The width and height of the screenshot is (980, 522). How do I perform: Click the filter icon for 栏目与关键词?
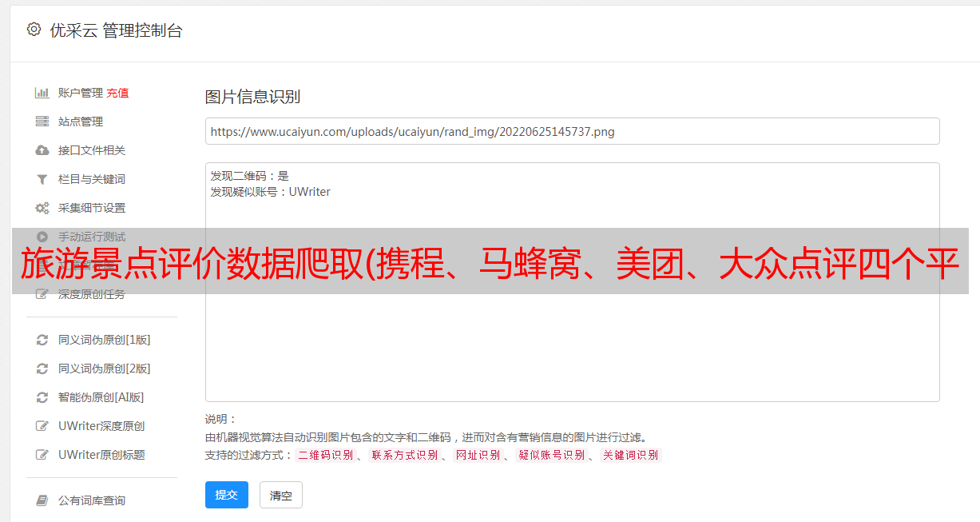(x=42, y=179)
